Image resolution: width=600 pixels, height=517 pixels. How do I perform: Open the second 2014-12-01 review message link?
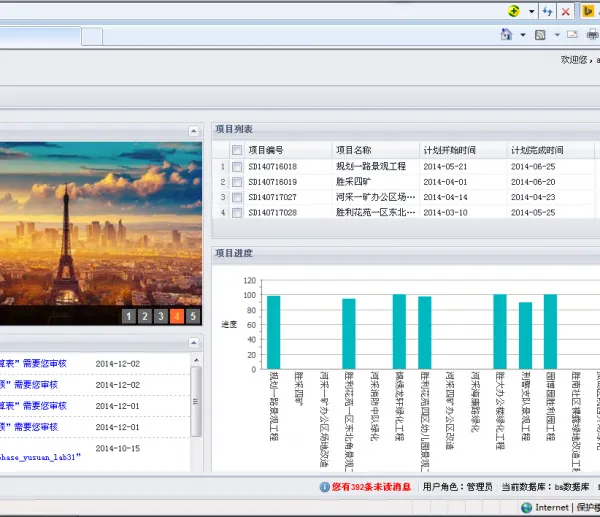point(29,427)
